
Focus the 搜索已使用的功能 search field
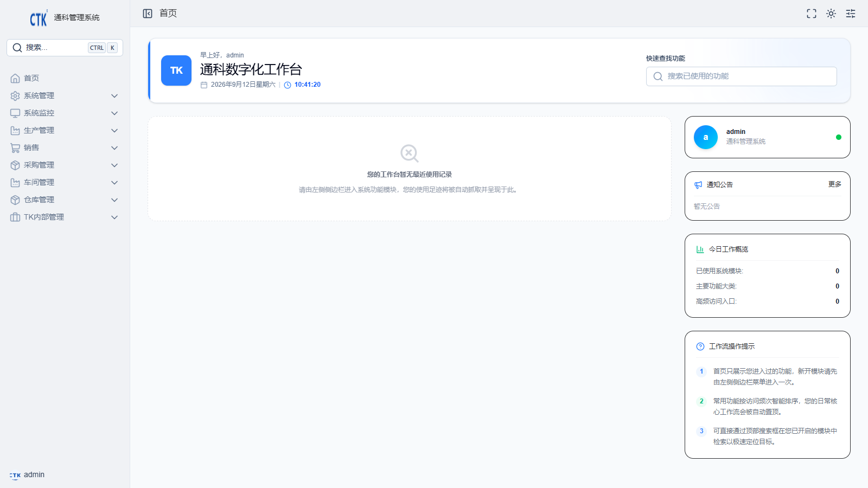(741, 76)
